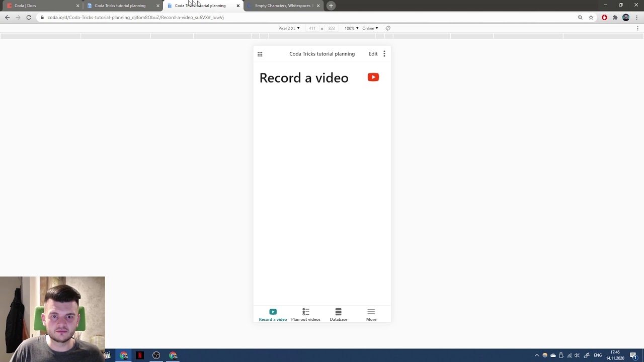Screen dimensions: 644x362
Task: Switch the ENG input language
Action: [598, 355]
